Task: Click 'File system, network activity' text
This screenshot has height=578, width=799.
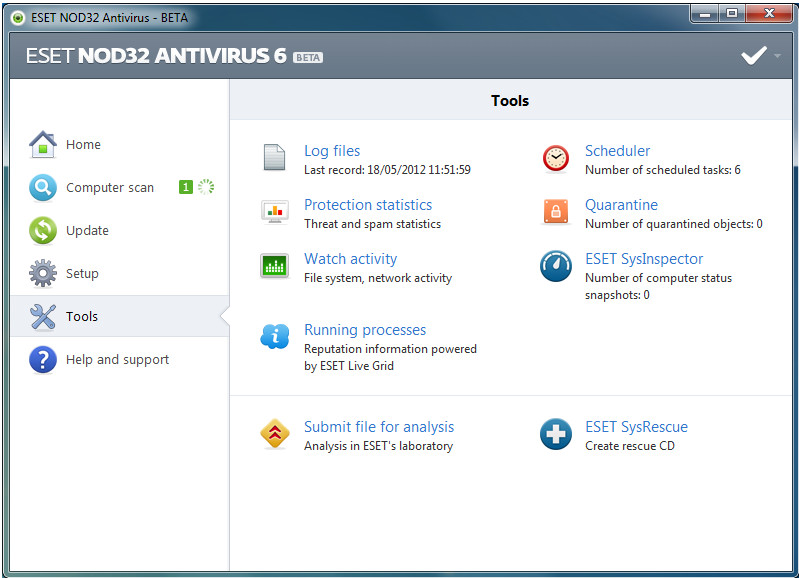Action: pyautogui.click(x=378, y=278)
